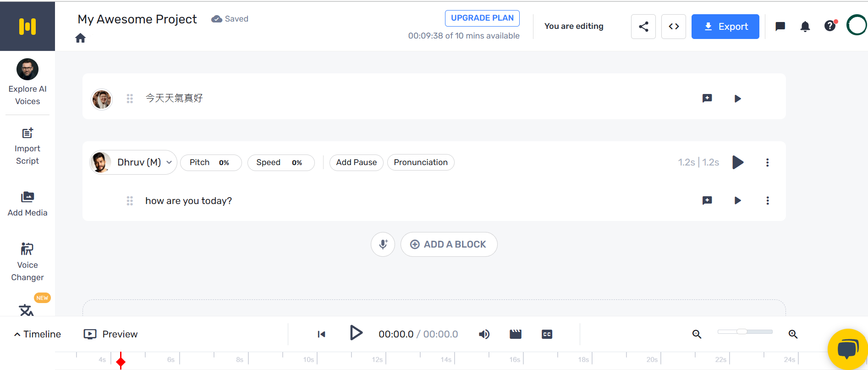Click the 'how are you today?' text line

(x=188, y=201)
